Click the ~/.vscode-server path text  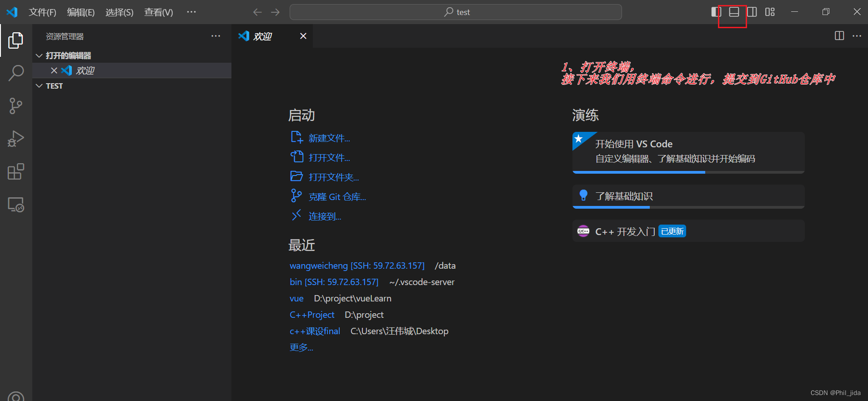422,282
